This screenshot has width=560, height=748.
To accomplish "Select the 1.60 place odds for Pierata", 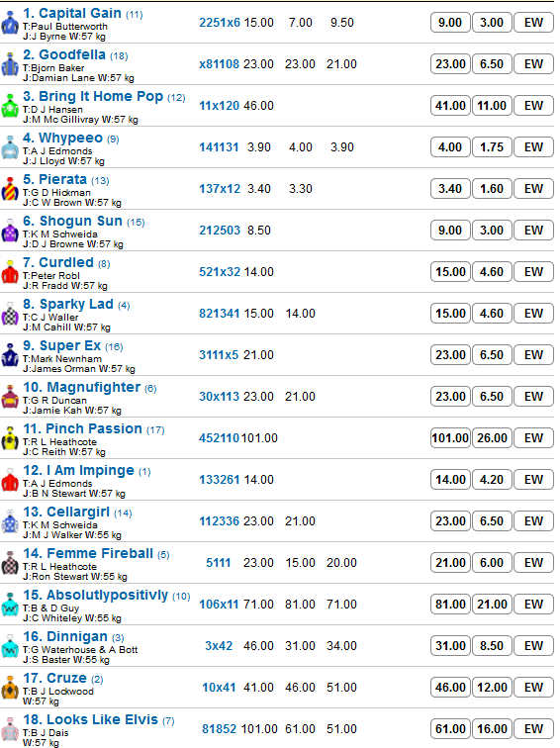I will [492, 188].
